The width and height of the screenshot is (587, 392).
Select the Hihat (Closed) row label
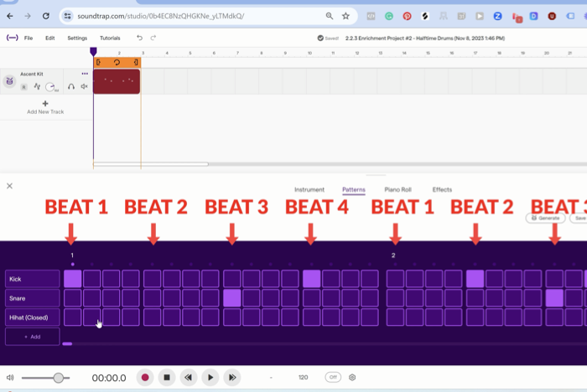[x=33, y=317]
